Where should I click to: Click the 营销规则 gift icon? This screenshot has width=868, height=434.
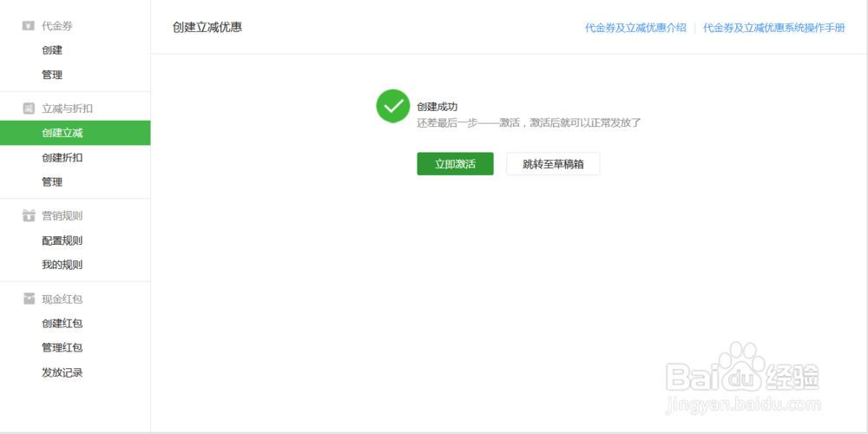pos(29,215)
